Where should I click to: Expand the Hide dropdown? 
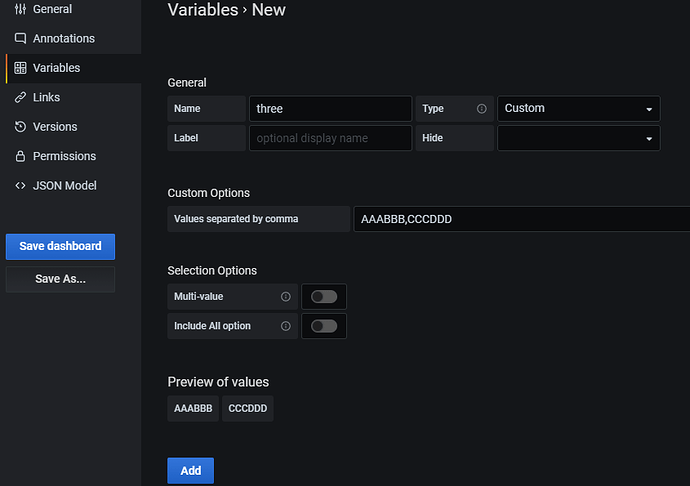click(x=578, y=138)
